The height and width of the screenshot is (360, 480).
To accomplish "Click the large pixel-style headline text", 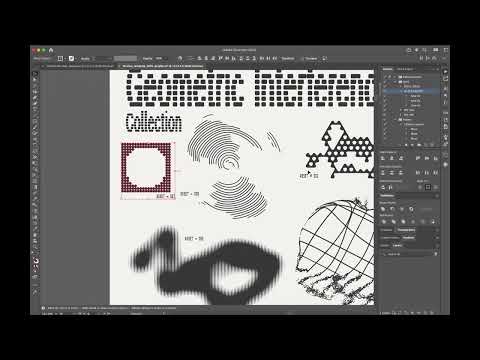I will click(250, 89).
